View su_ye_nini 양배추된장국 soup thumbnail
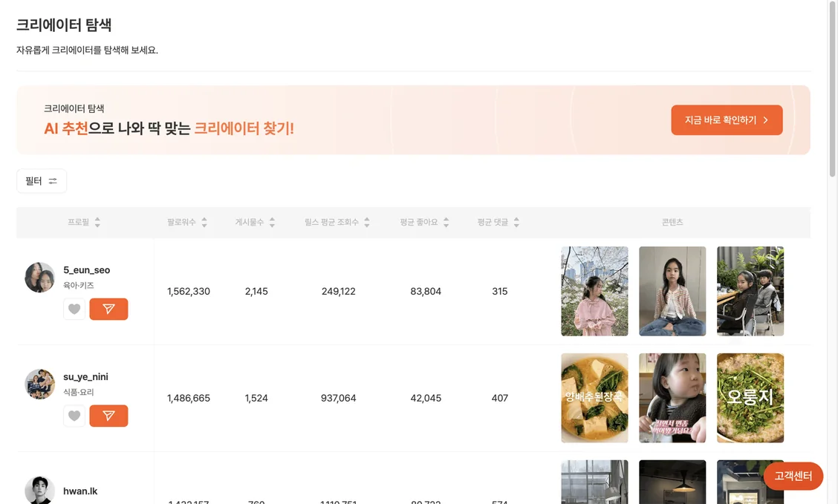The image size is (838, 504). point(594,398)
